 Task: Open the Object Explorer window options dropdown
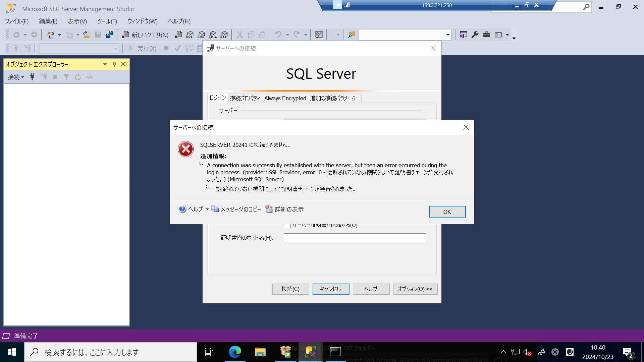(x=105, y=64)
